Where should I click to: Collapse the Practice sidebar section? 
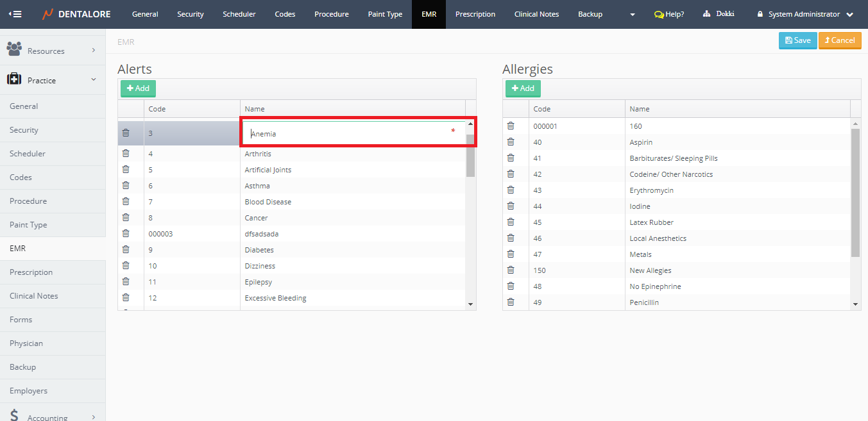coord(93,79)
